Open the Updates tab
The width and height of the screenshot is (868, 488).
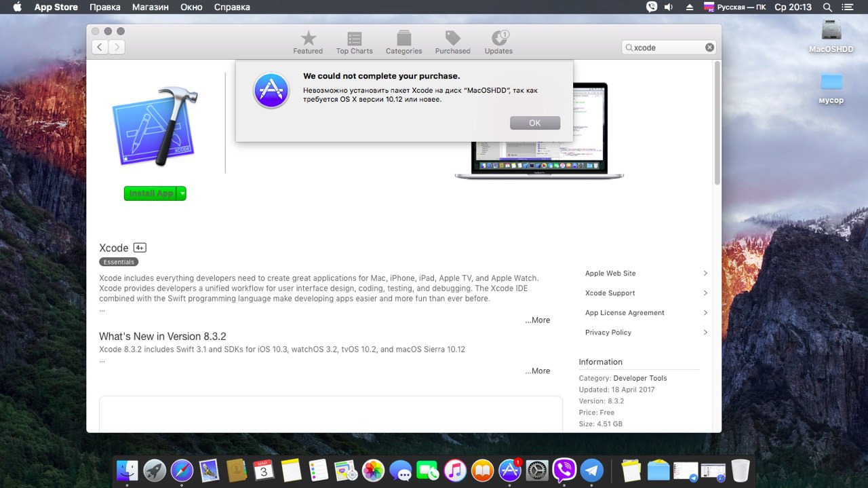(x=498, y=42)
